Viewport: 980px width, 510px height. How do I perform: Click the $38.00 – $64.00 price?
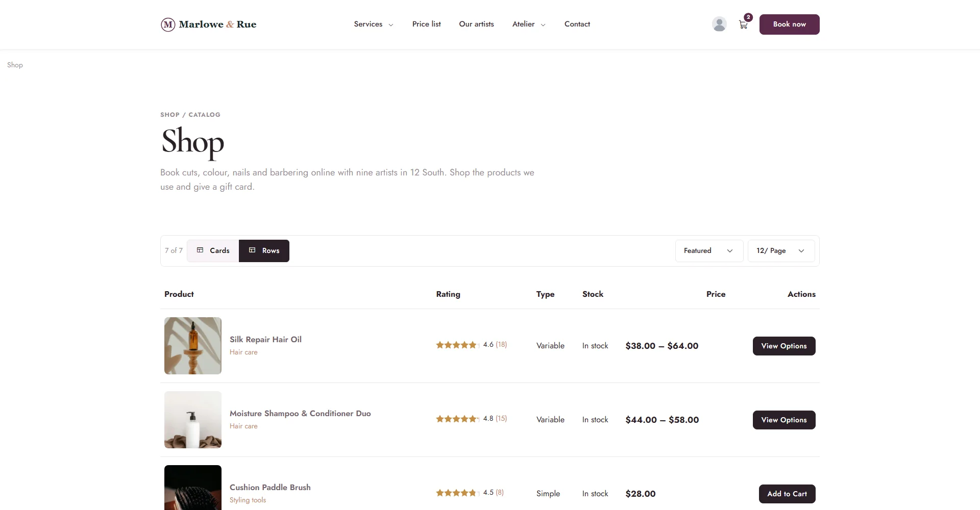tap(662, 346)
